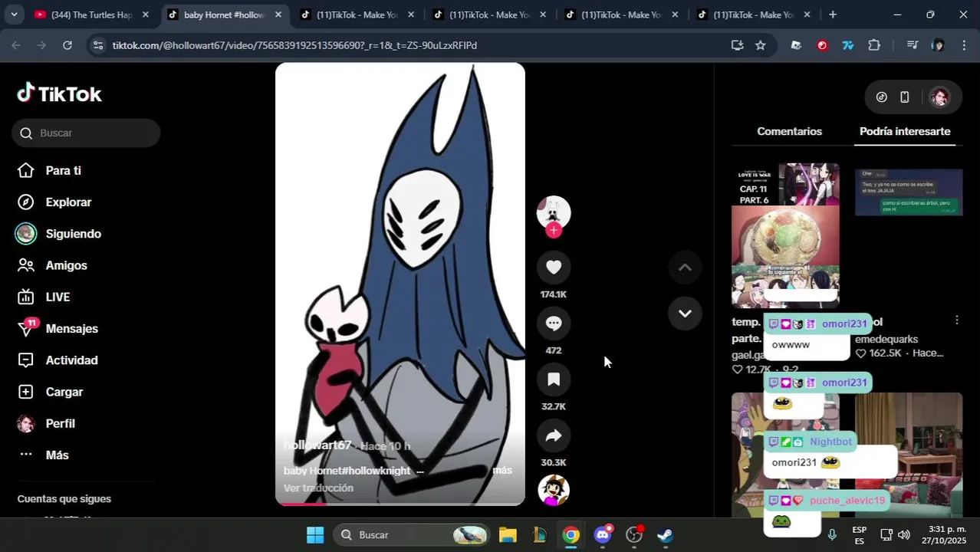This screenshot has height=552, width=980.
Task: Open a new browser tab
Action: (x=833, y=15)
